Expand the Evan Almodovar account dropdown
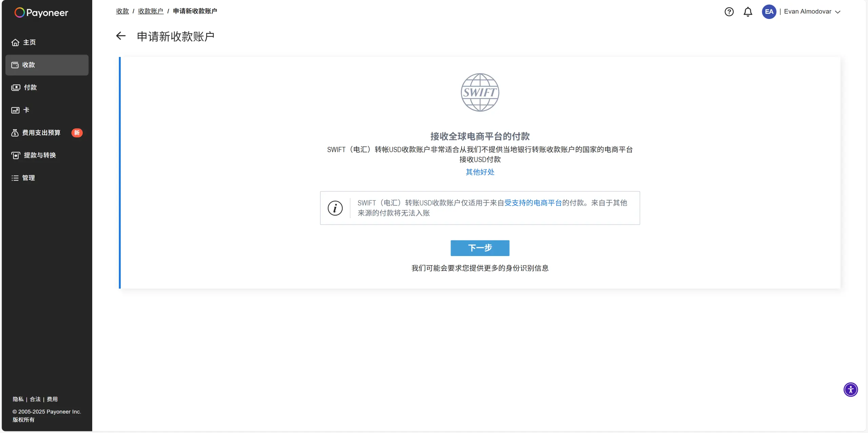 pos(837,12)
